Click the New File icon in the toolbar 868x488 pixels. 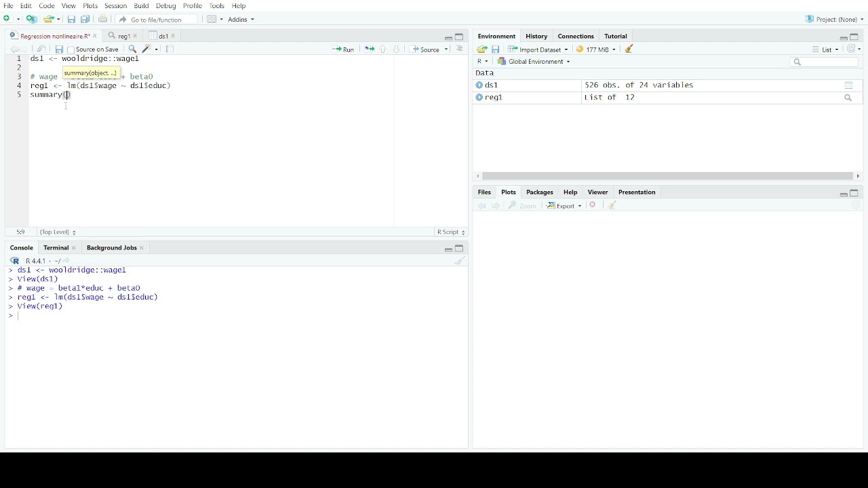point(8,19)
